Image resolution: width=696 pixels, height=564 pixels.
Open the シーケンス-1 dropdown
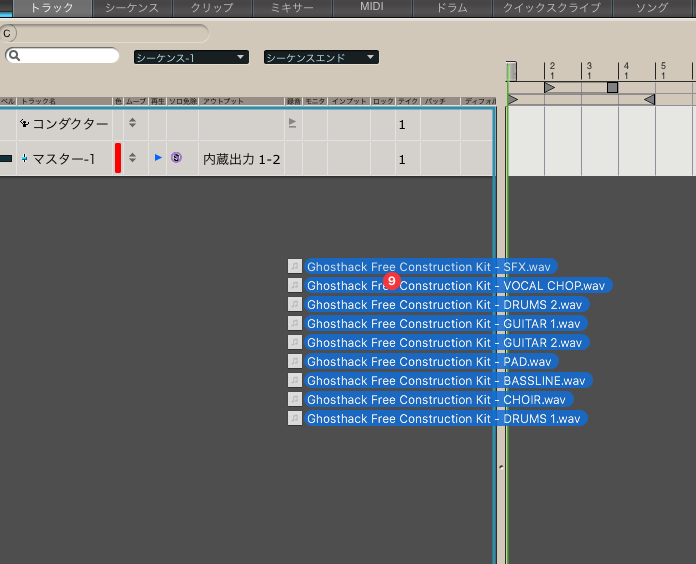pos(191,57)
